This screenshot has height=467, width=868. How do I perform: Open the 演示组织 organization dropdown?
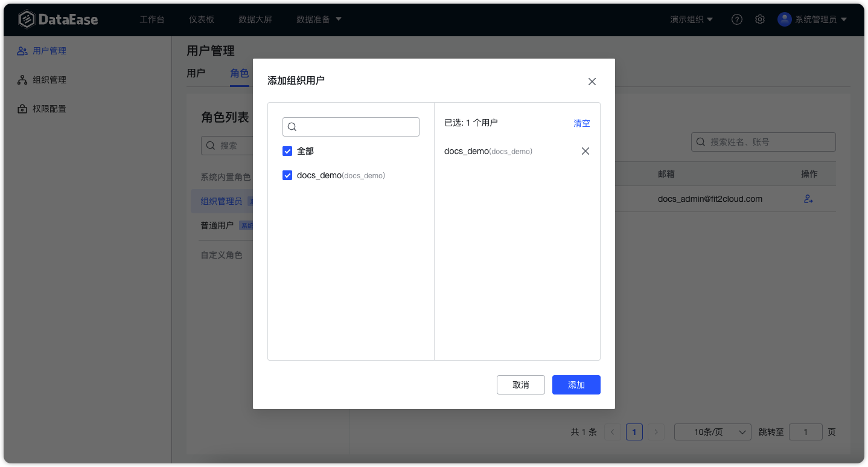pos(691,19)
